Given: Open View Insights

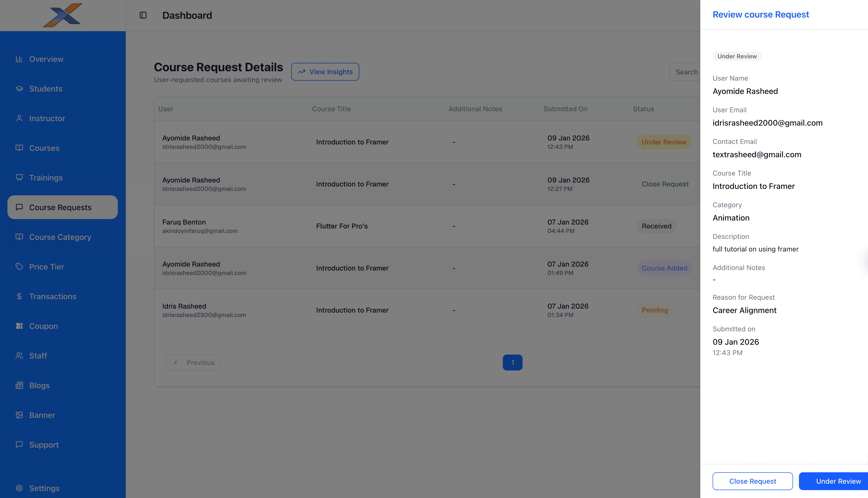Looking at the screenshot, I should [x=325, y=72].
